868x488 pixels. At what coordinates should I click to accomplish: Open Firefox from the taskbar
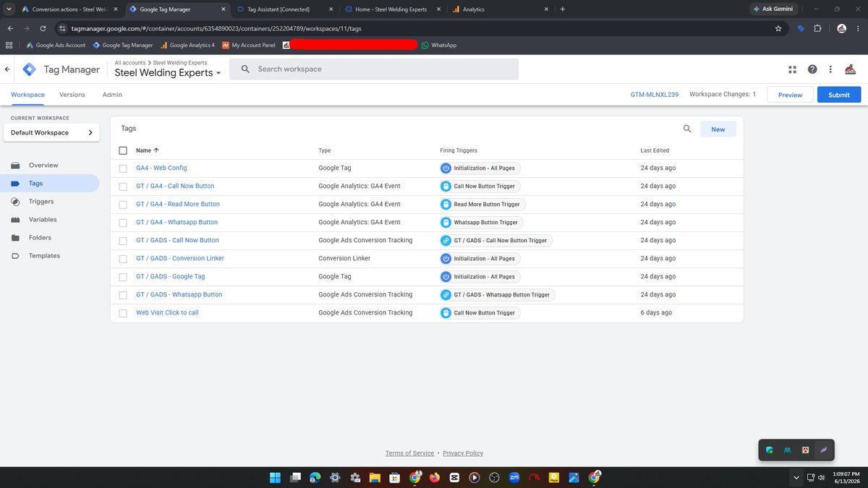click(434, 477)
